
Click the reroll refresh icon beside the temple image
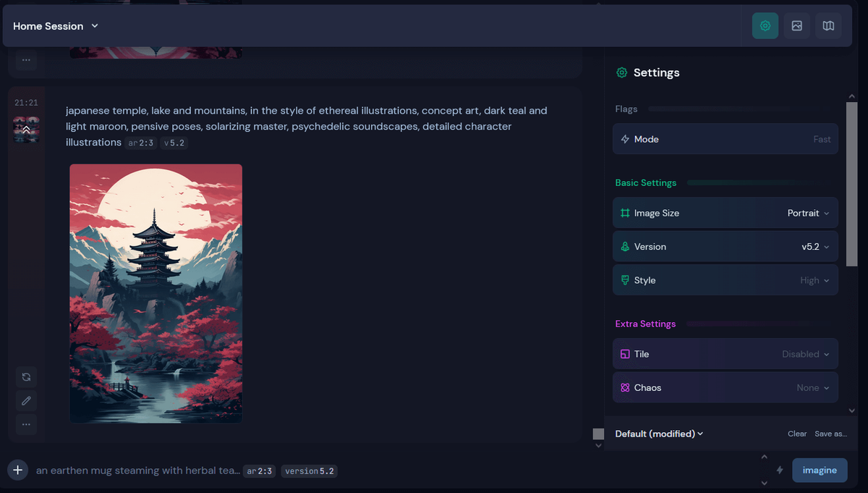26,377
